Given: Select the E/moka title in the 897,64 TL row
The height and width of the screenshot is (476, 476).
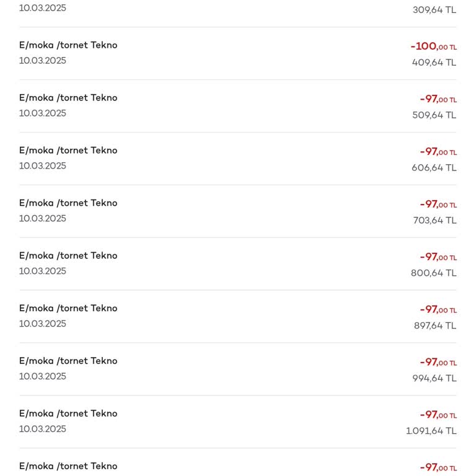Looking at the screenshot, I should [68, 309].
